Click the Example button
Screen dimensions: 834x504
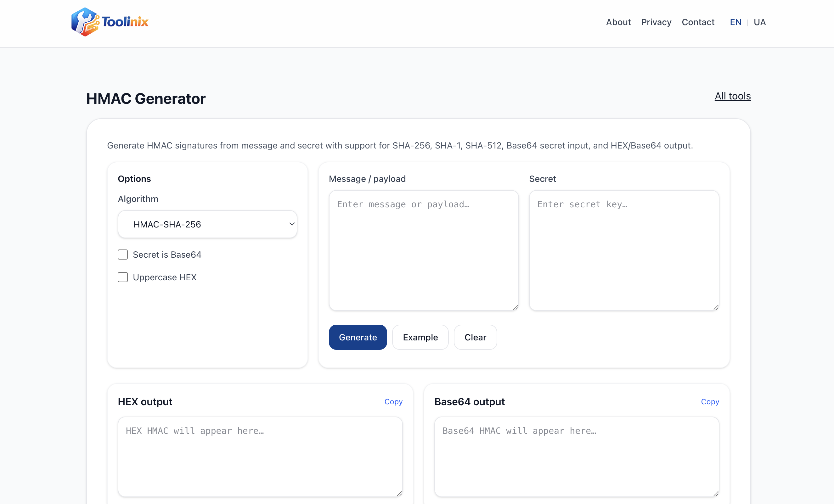click(x=420, y=337)
